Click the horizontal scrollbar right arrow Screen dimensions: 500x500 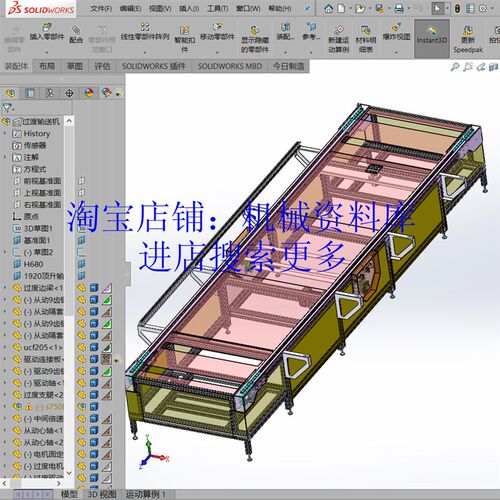point(58,483)
